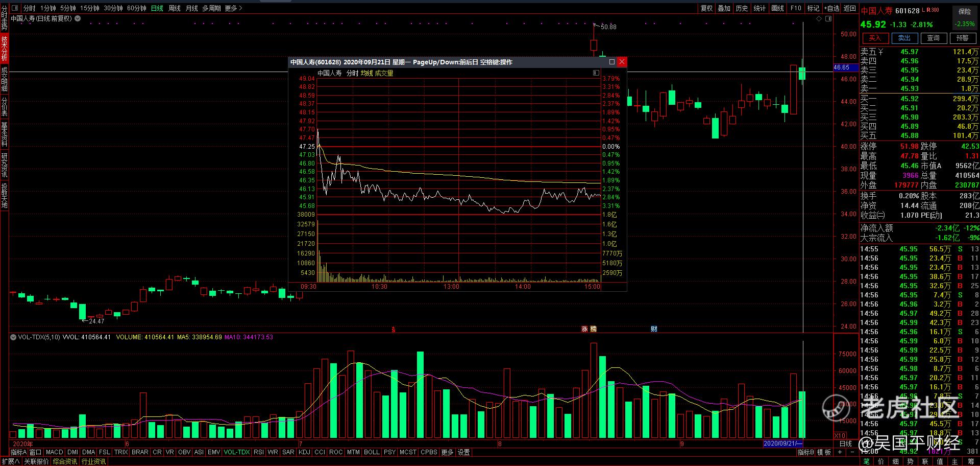Open the 行业资讯 bottom tab
The image size is (980, 466).
[x=94, y=461]
